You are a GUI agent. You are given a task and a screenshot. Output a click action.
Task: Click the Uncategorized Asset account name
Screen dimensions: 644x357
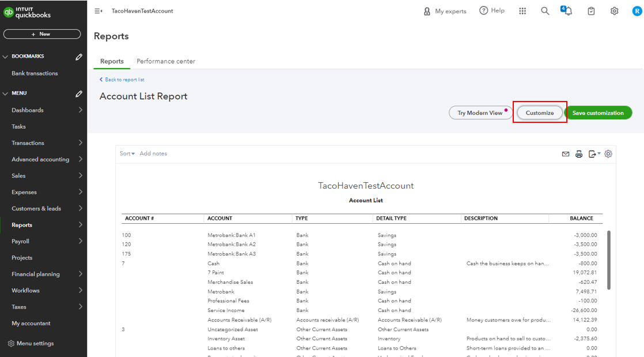(233, 329)
